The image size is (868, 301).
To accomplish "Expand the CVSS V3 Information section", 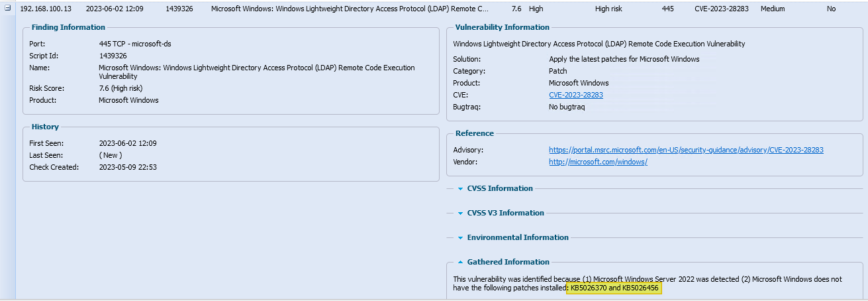I will pos(461,213).
